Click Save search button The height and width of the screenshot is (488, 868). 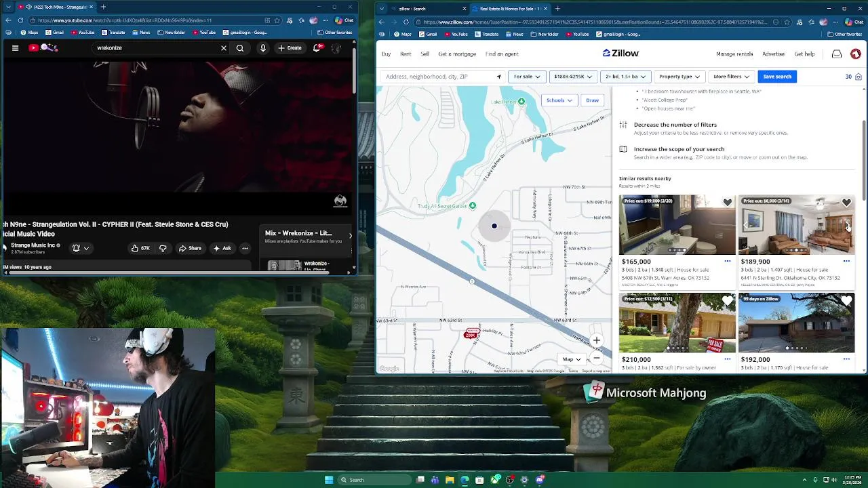(x=777, y=77)
